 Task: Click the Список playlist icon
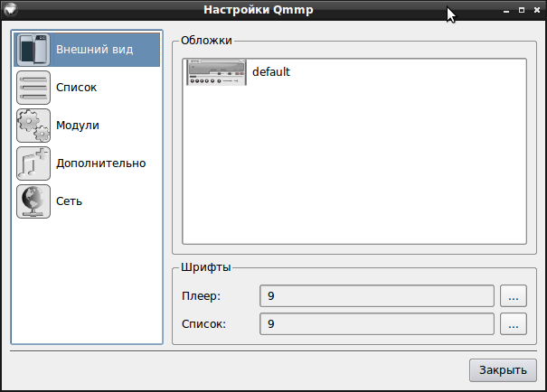[x=33, y=88]
